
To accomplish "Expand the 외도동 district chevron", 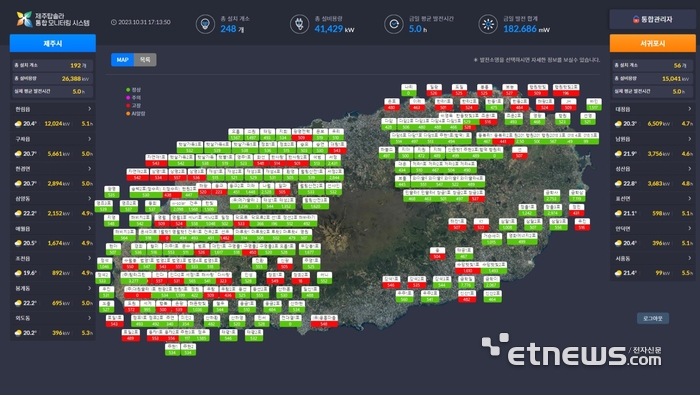I will (x=89, y=318).
